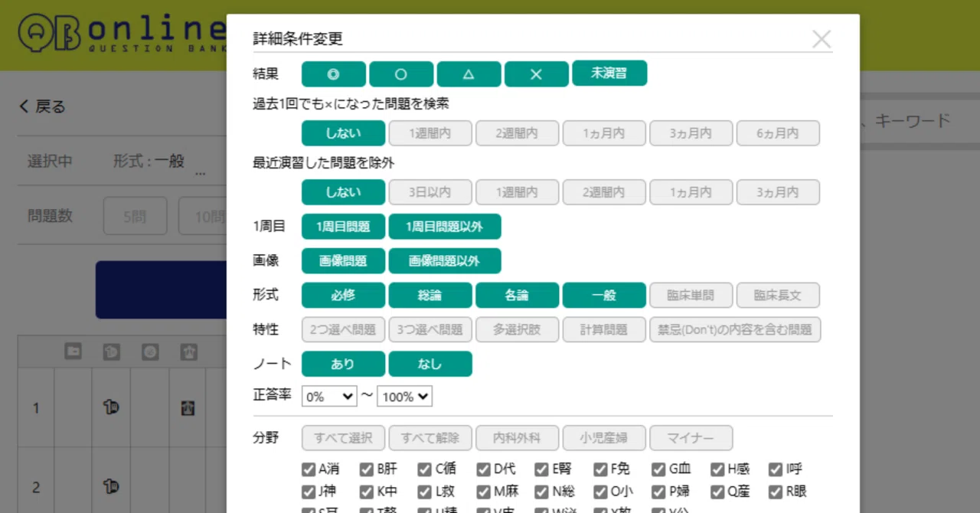Image resolution: width=980 pixels, height=513 pixels.
Task: Enable 禁忌(Don't)の内容を含む問題 filter
Action: pyautogui.click(x=735, y=330)
